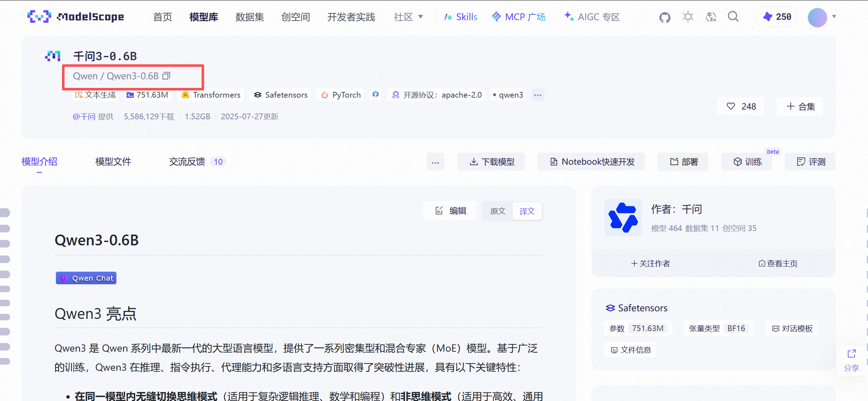Follow the author with 关注作者

(650, 264)
